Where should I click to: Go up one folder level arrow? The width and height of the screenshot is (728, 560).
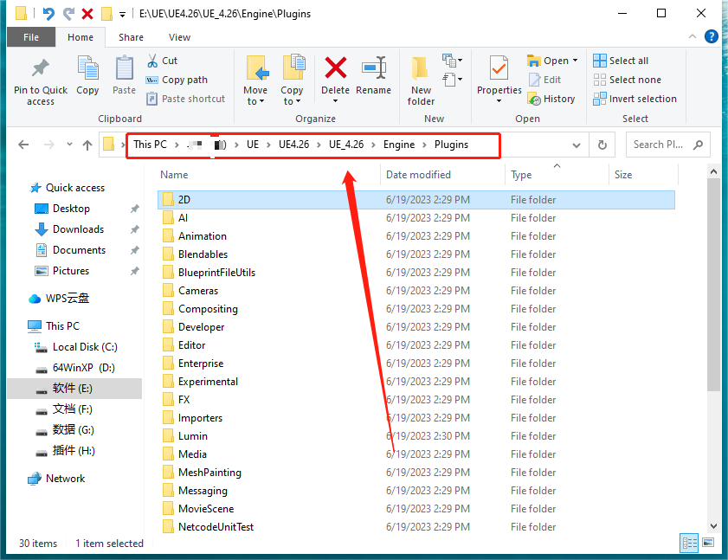(x=87, y=145)
